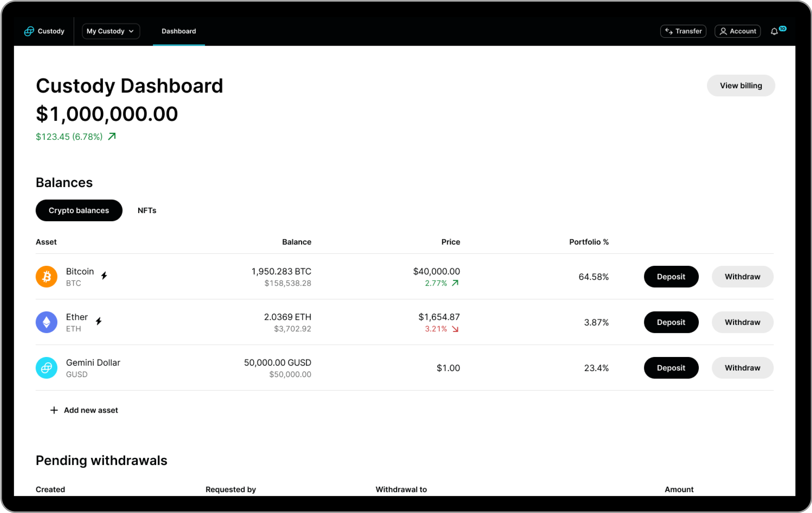This screenshot has width=812, height=513.
Task: Switch to the Dashboard tab
Action: coord(178,31)
